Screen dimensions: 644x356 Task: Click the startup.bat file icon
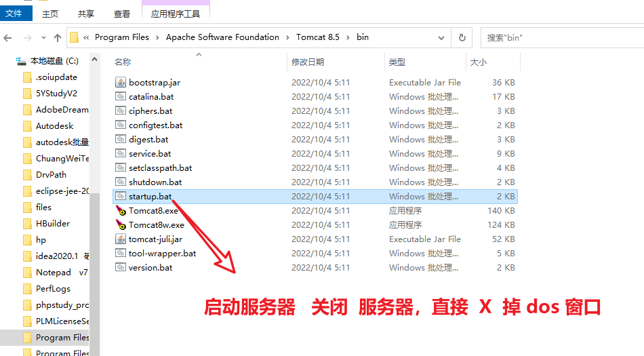click(121, 196)
